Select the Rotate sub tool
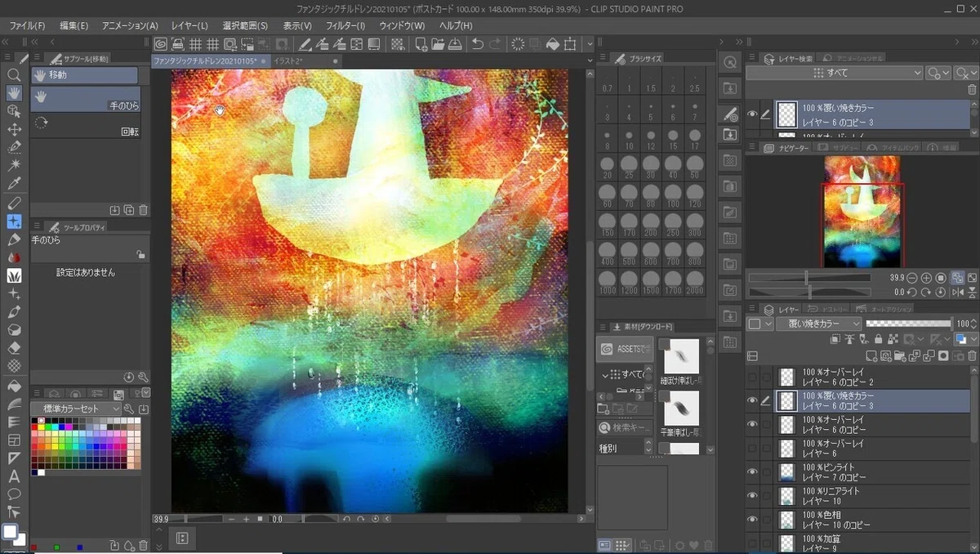 [86, 124]
